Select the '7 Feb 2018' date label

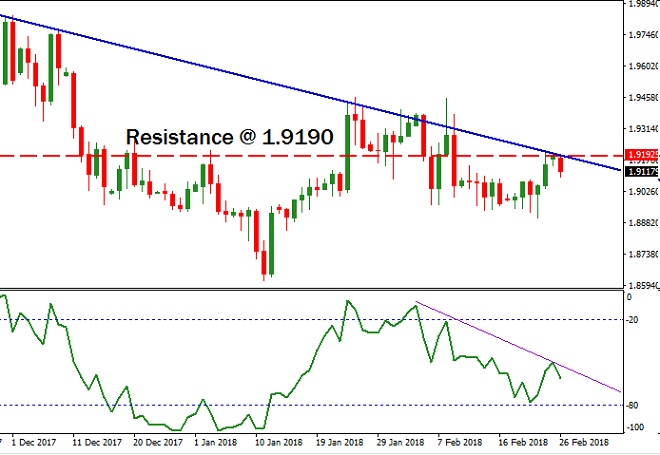click(x=459, y=443)
